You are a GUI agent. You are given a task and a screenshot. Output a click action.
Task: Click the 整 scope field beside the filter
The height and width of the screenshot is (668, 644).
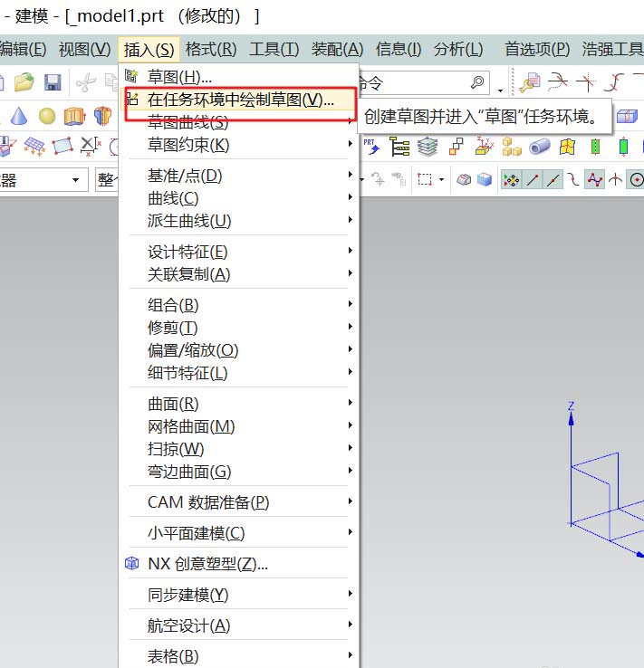pos(107,180)
